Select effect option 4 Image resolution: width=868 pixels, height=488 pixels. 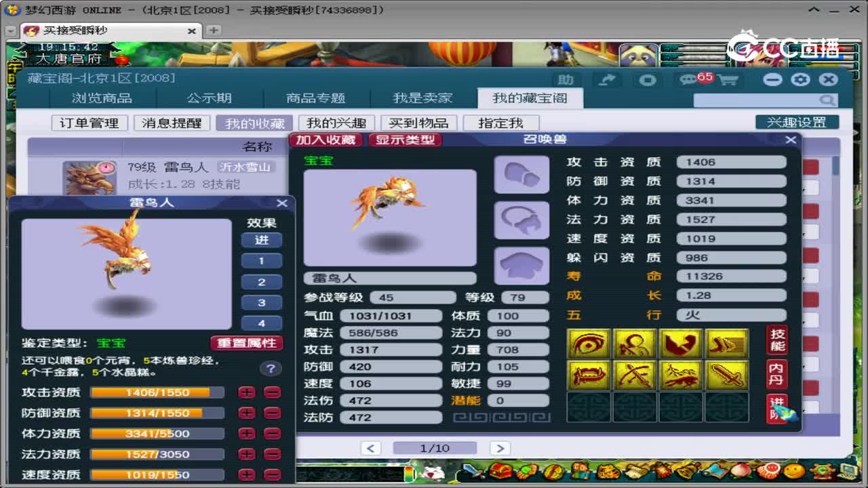click(262, 323)
